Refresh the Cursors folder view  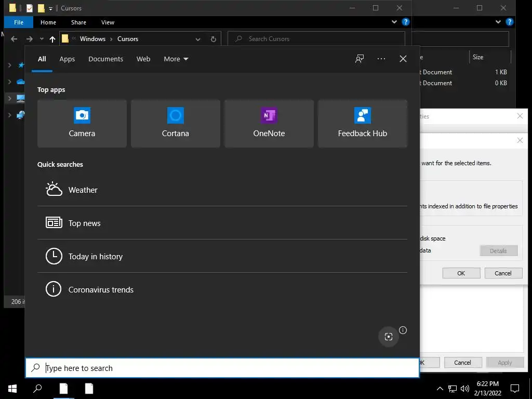[213, 39]
